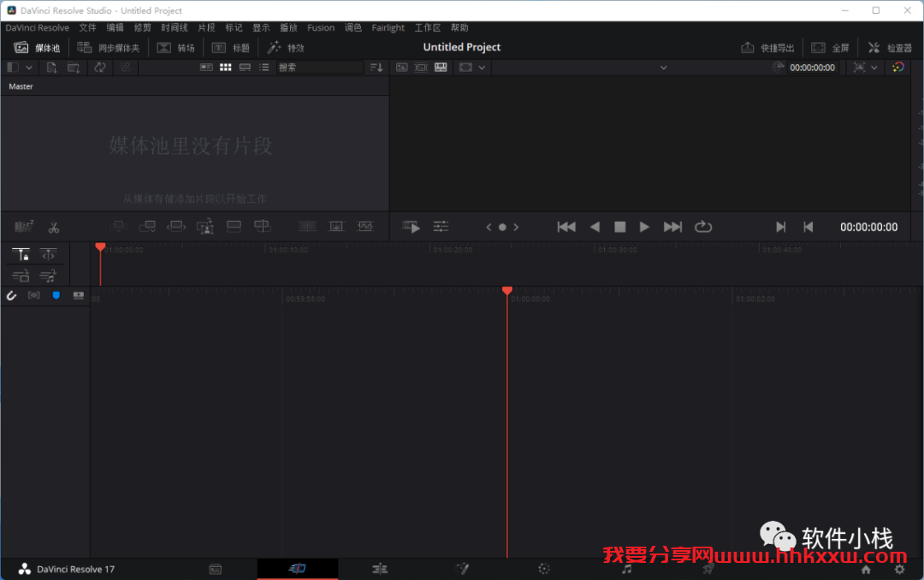Open the 标题 titles panel

(230, 48)
